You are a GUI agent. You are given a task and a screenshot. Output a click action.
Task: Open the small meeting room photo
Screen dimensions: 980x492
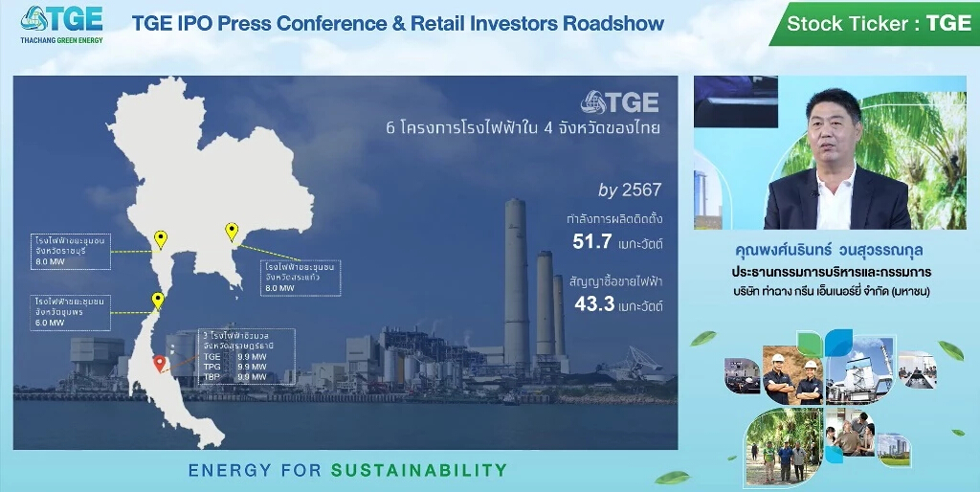click(x=917, y=370)
